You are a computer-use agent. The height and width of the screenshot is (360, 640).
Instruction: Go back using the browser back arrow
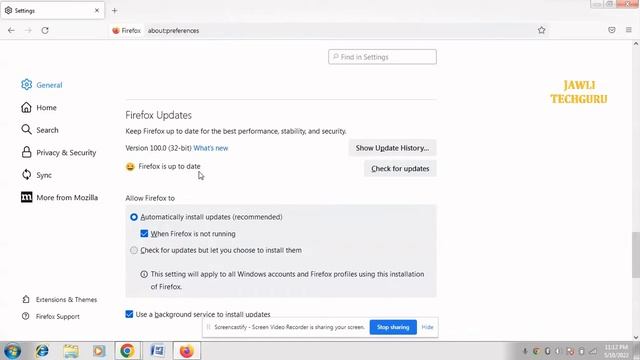pos(11,30)
